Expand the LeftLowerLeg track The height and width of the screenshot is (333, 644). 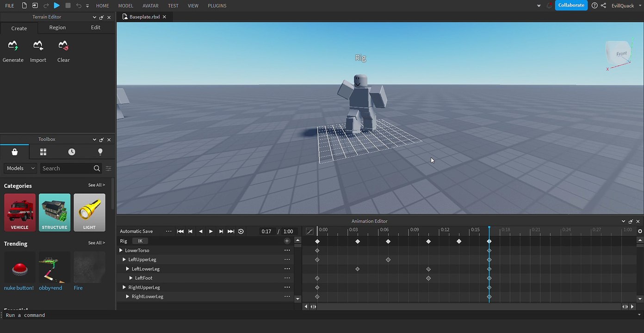tap(128, 269)
